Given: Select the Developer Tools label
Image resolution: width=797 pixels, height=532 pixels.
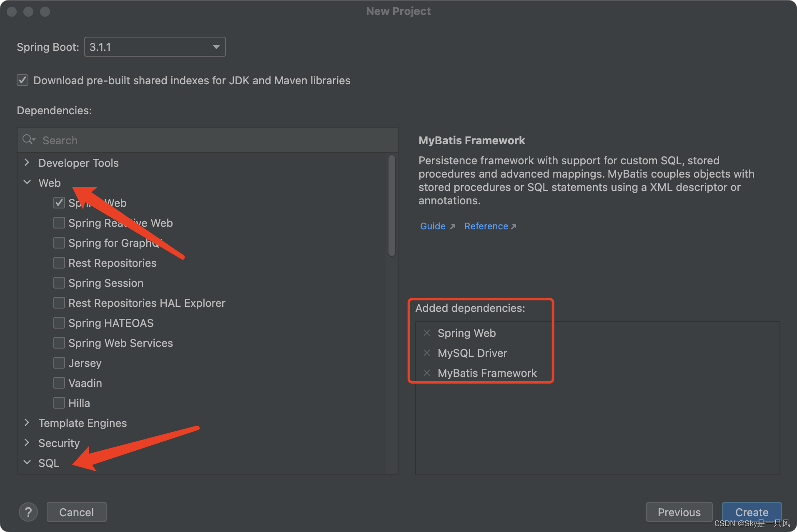Looking at the screenshot, I should (78, 163).
